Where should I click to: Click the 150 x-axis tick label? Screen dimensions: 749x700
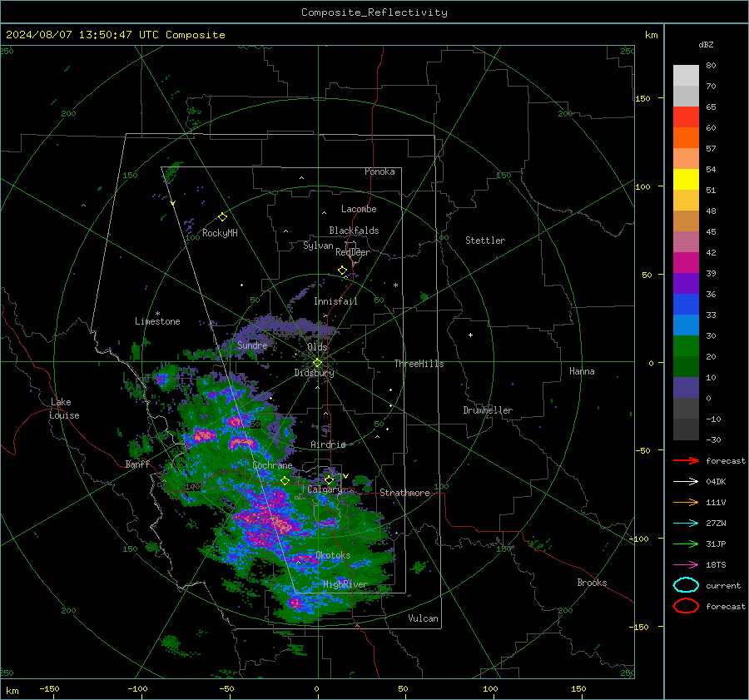[578, 688]
